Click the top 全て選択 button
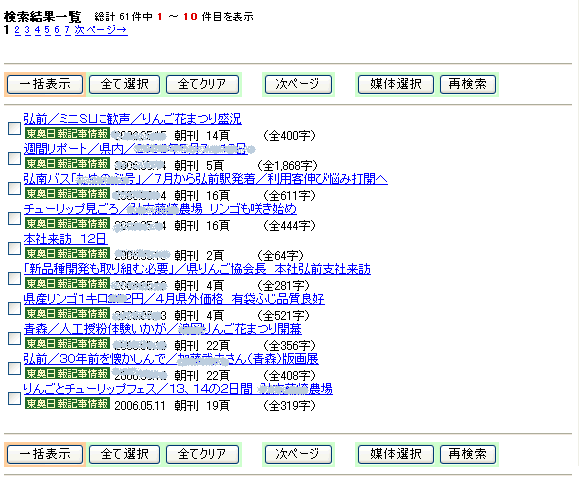 point(124,84)
